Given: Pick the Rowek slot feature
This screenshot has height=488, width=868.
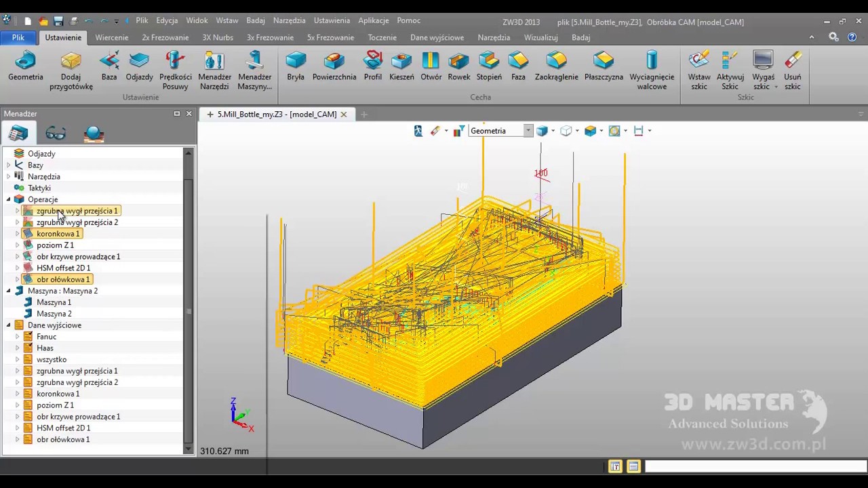Looking at the screenshot, I should click(459, 66).
